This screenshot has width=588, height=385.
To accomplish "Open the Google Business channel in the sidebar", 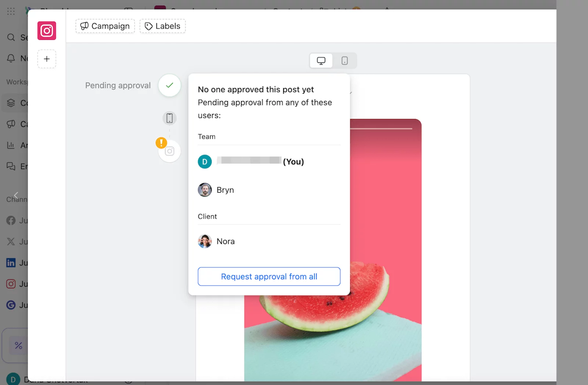I will click(x=11, y=305).
